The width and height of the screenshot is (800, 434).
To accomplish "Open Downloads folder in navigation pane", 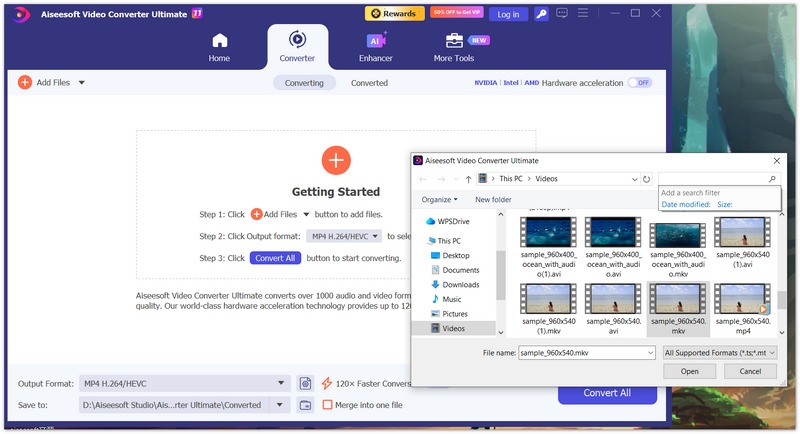I will [x=456, y=285].
